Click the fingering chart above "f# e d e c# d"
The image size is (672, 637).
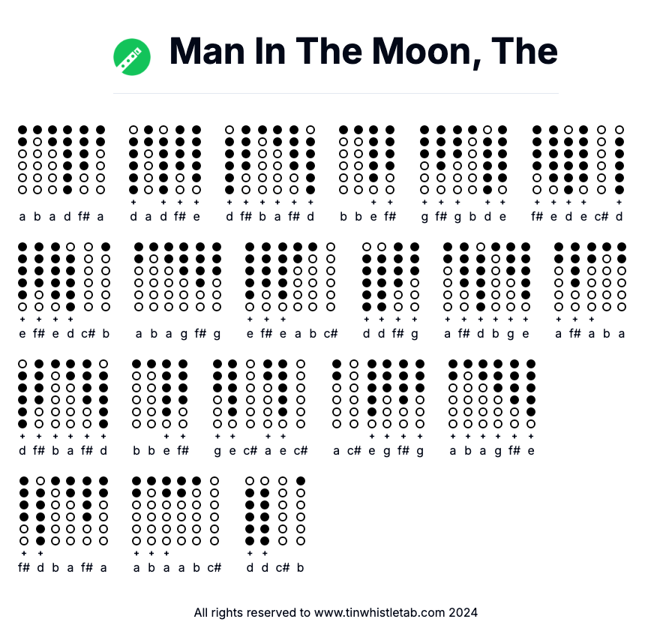(x=578, y=160)
